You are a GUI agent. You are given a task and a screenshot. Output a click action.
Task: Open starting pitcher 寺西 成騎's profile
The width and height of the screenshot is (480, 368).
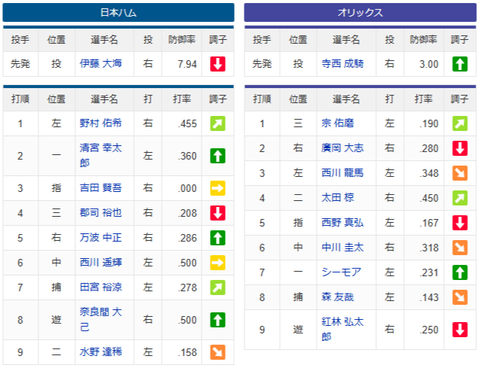(342, 63)
